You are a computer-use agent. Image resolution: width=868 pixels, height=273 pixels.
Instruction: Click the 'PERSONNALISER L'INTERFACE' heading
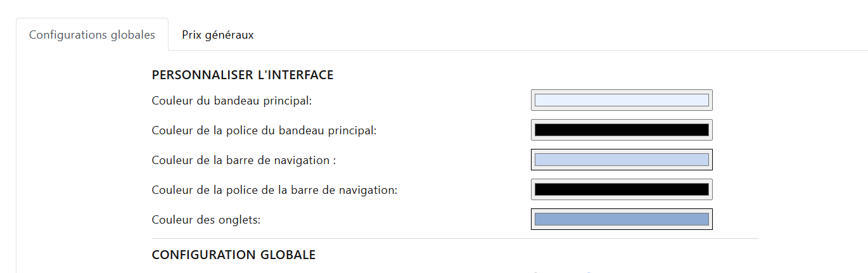[x=243, y=75]
